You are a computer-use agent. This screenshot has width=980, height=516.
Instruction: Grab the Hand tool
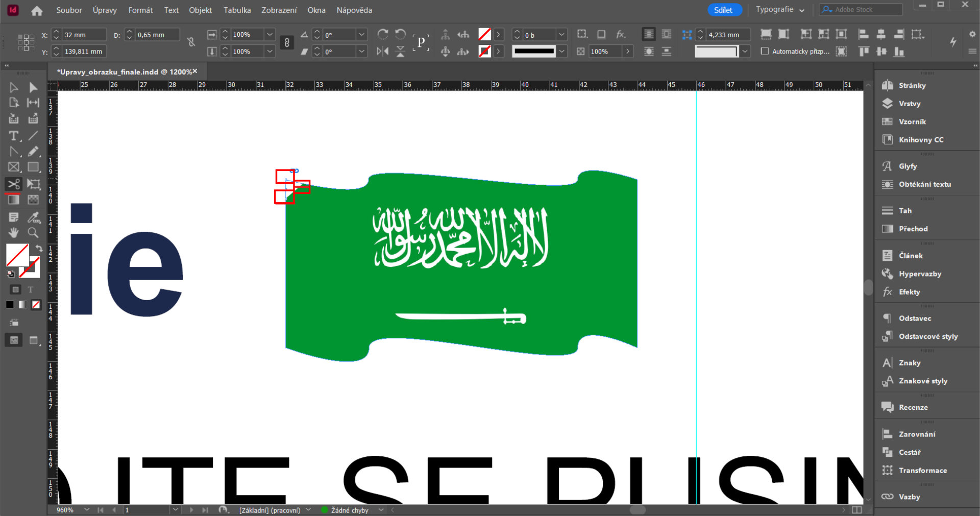[x=13, y=233]
